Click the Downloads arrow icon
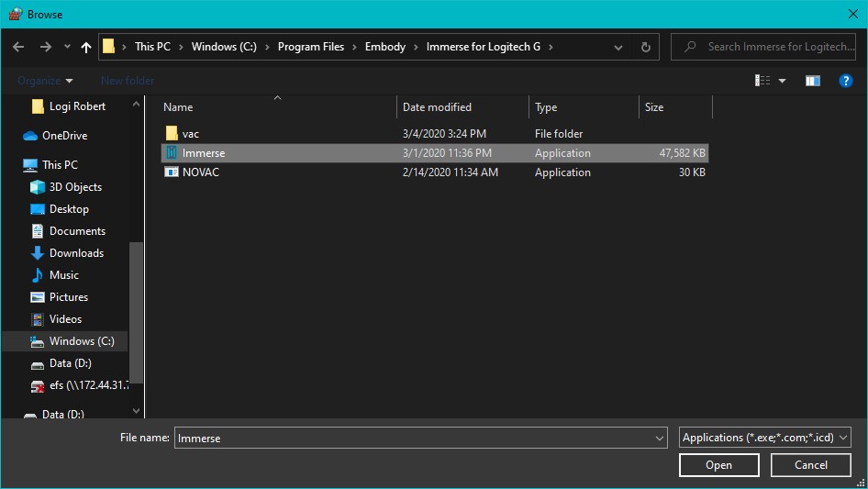Image resolution: width=868 pixels, height=489 pixels. click(37, 253)
